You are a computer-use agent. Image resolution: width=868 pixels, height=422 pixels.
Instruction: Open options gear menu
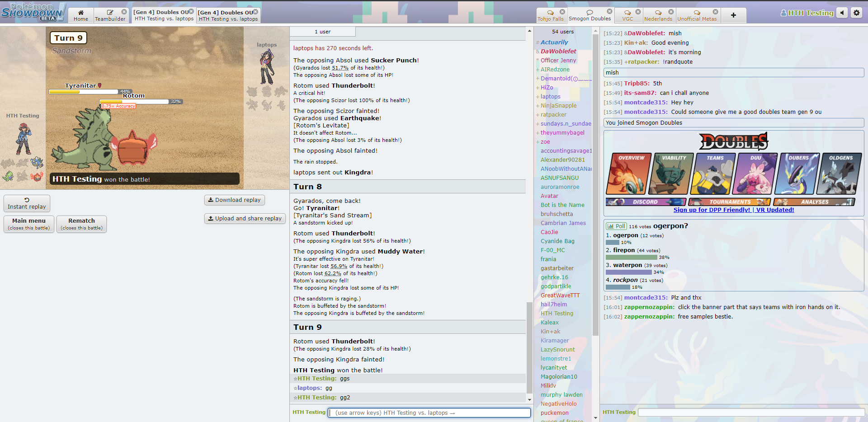click(856, 13)
